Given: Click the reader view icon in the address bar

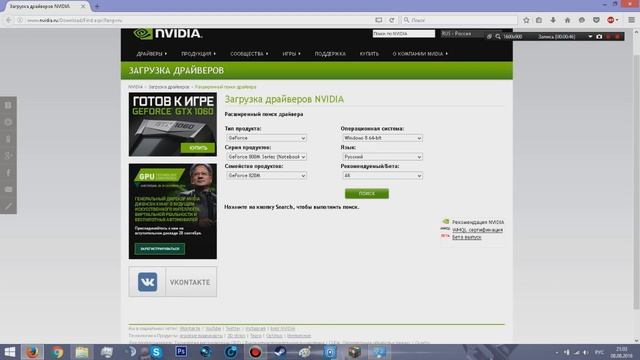Looking at the screenshot, I should (379, 20).
